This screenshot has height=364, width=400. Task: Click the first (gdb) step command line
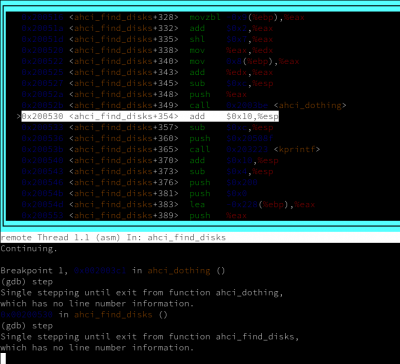pyautogui.click(x=26, y=282)
